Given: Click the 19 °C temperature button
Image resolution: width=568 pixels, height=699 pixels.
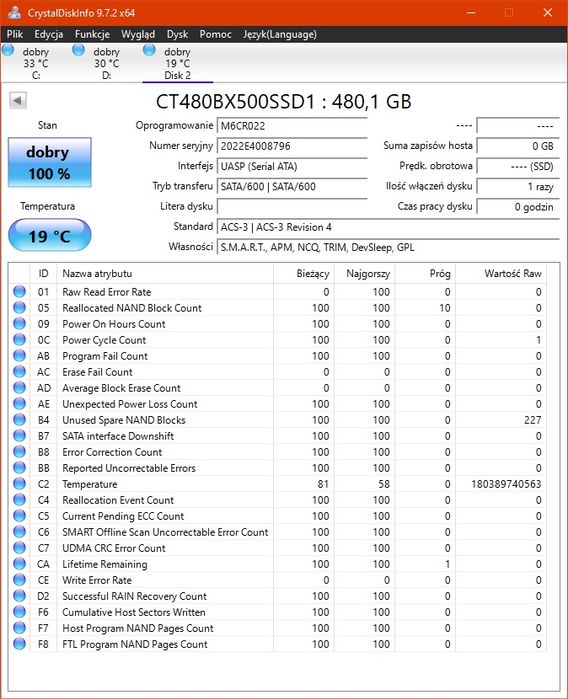Looking at the screenshot, I should (49, 235).
